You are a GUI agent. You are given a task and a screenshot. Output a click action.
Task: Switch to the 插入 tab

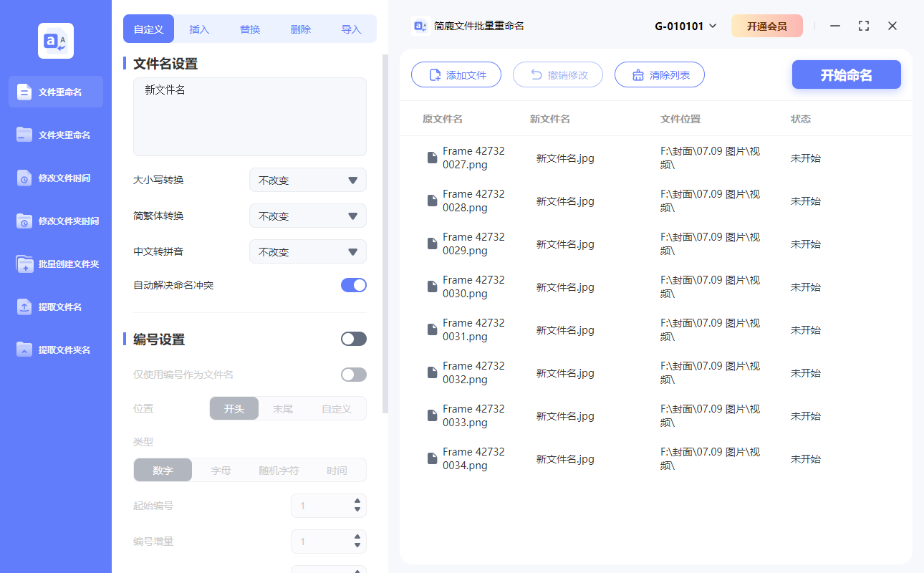tap(199, 29)
